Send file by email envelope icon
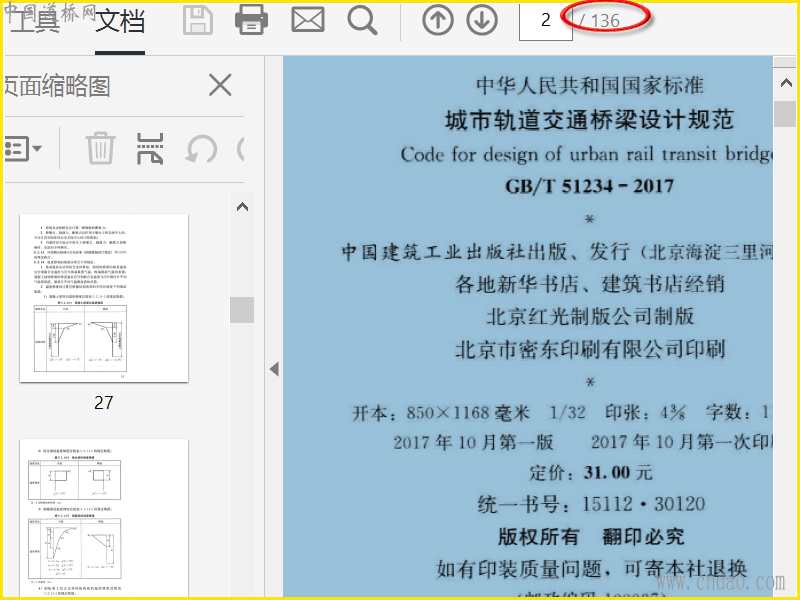 (308, 20)
